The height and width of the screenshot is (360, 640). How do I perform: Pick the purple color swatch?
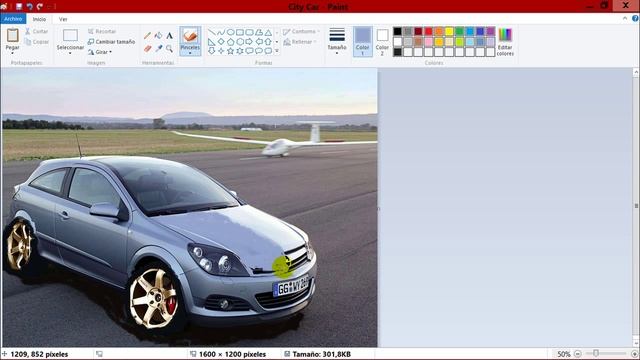click(x=490, y=31)
